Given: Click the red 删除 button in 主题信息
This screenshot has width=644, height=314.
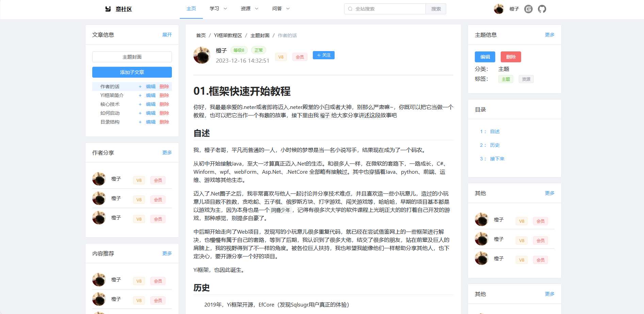Looking at the screenshot, I should click(x=511, y=57).
